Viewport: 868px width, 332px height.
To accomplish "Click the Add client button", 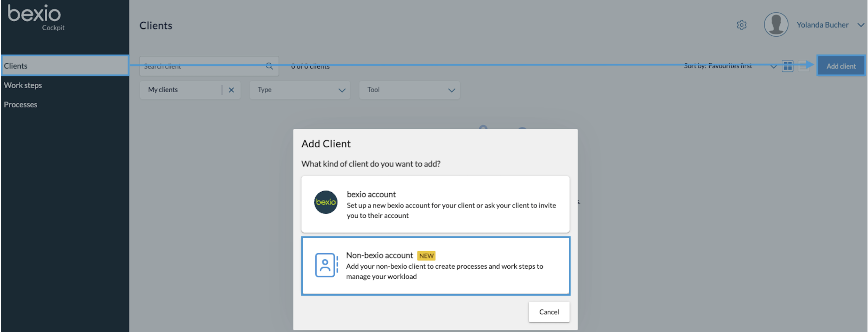I will click(841, 66).
